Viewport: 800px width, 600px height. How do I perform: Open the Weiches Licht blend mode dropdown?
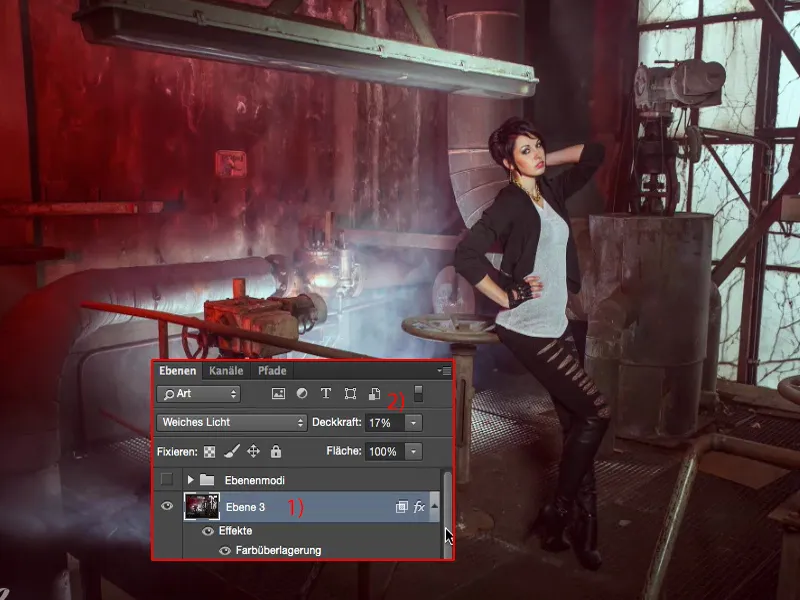[x=232, y=422]
